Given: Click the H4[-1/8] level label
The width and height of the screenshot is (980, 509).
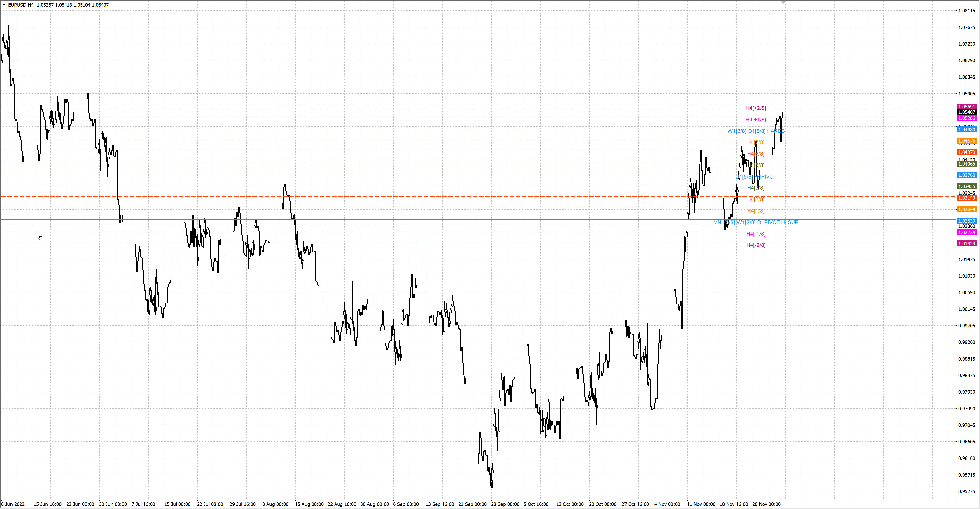Looking at the screenshot, I should click(x=755, y=234).
